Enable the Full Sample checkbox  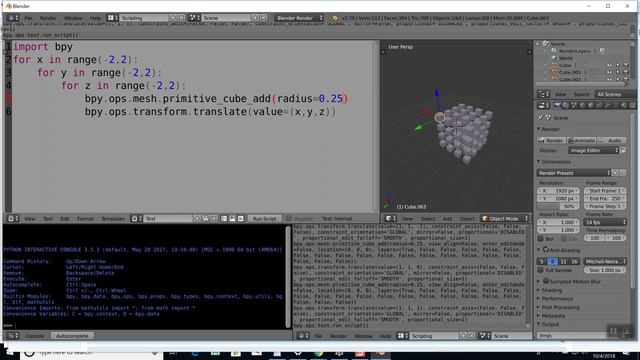pyautogui.click(x=541, y=270)
